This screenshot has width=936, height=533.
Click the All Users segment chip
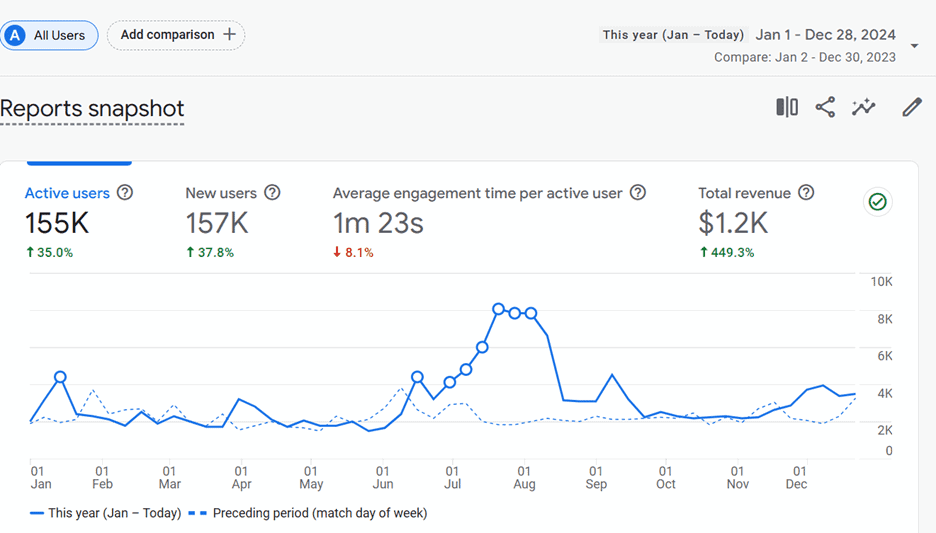coord(49,35)
